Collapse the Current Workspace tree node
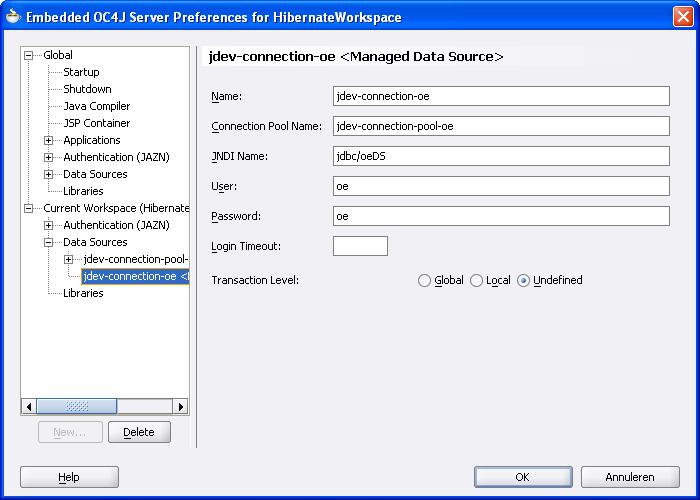Screen dimensions: 700x500 (29, 208)
